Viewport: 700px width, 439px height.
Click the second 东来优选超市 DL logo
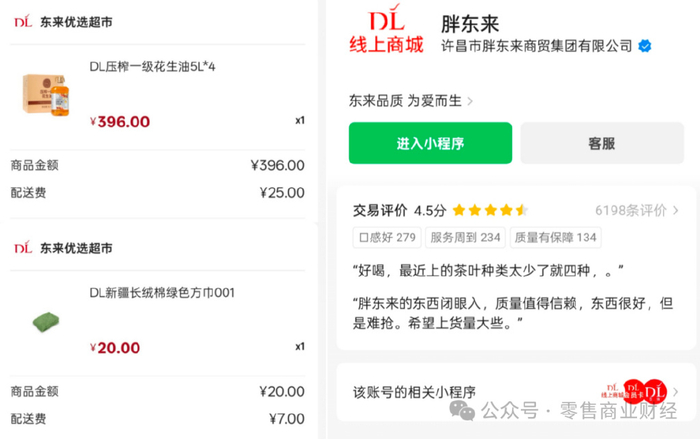point(21,247)
